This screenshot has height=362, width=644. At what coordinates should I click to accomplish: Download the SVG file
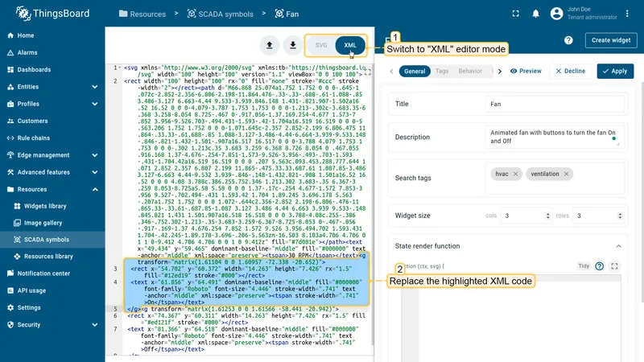(x=293, y=45)
